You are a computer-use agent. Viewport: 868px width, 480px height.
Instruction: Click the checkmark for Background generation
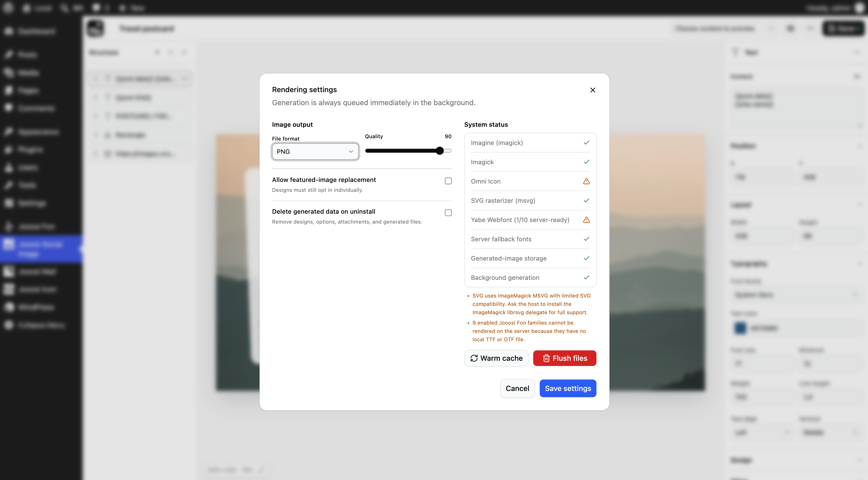[586, 277]
